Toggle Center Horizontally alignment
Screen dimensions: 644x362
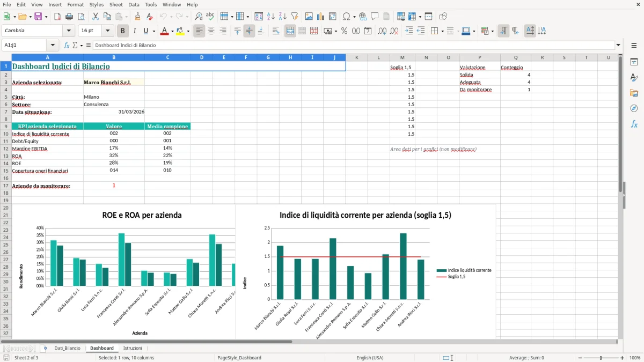coord(211,31)
